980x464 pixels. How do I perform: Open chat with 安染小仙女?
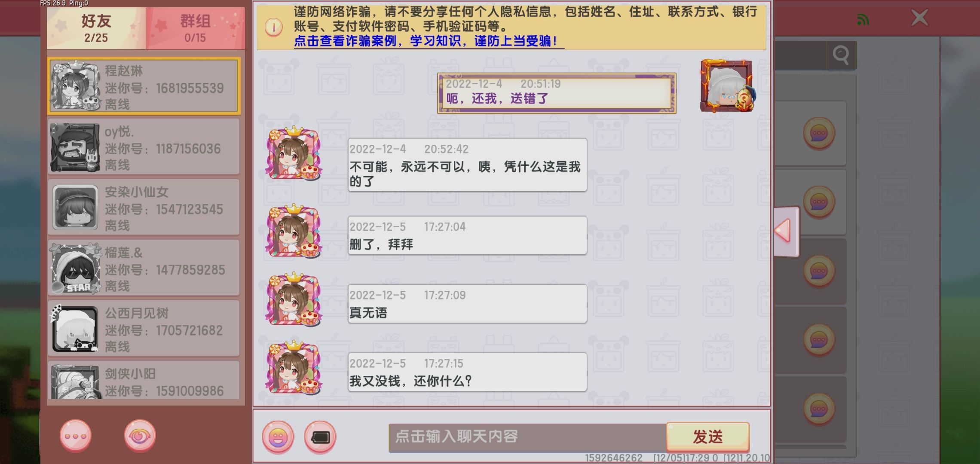click(x=144, y=208)
